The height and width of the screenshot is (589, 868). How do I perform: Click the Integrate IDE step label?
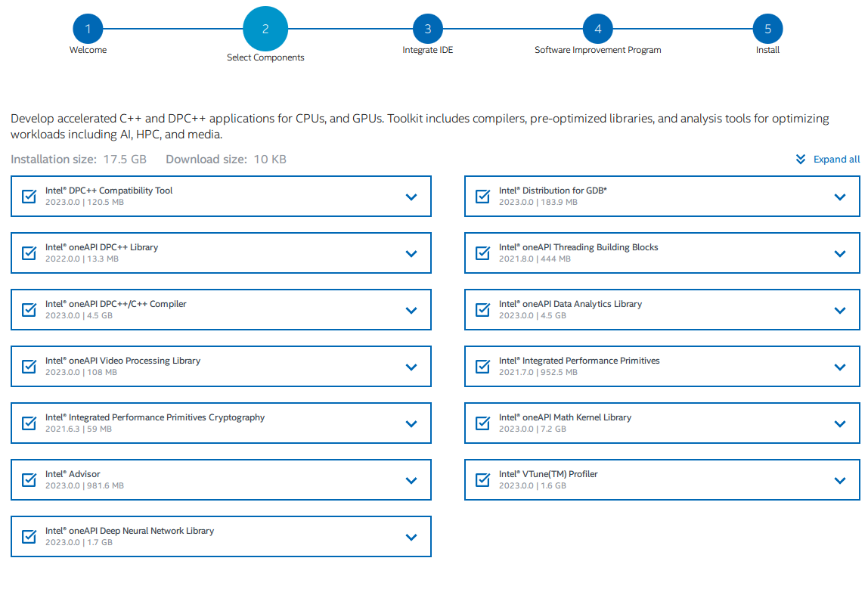(x=428, y=50)
